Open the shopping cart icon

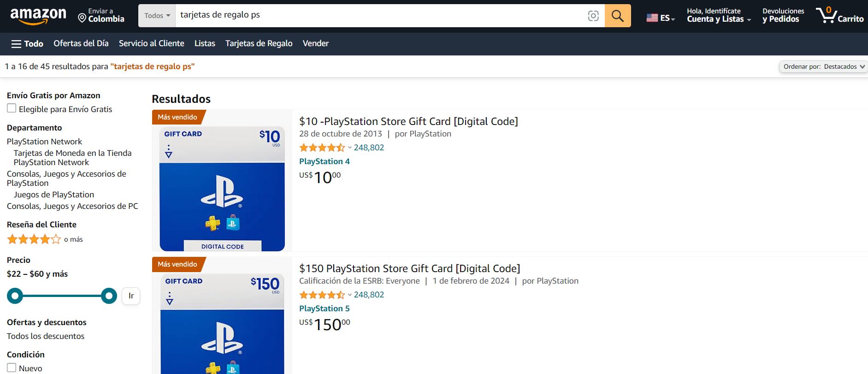827,15
